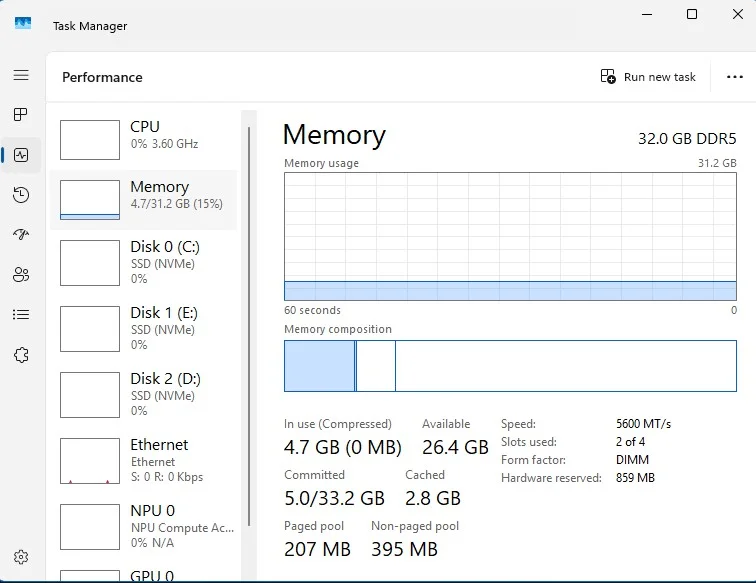Open the three-dot more options menu
The image size is (756, 583).
735,77
